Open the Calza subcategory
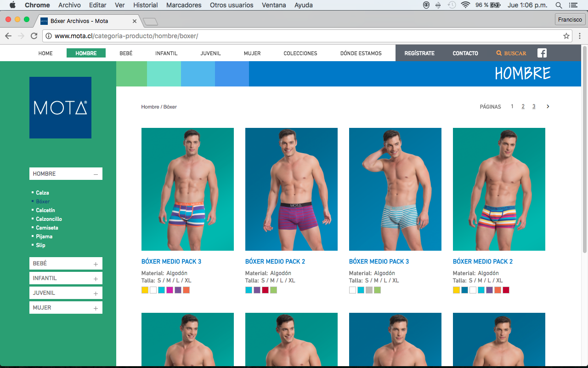Screen dimensions: 588x368 pos(42,193)
